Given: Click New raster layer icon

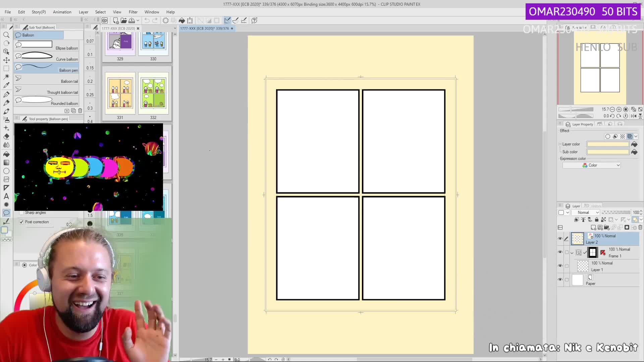Looking at the screenshot, I should point(593,227).
